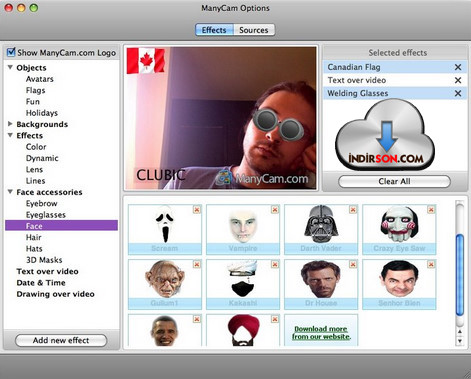Remove Text over video effect with X
Screen dimensions: 471x379
tap(458, 80)
